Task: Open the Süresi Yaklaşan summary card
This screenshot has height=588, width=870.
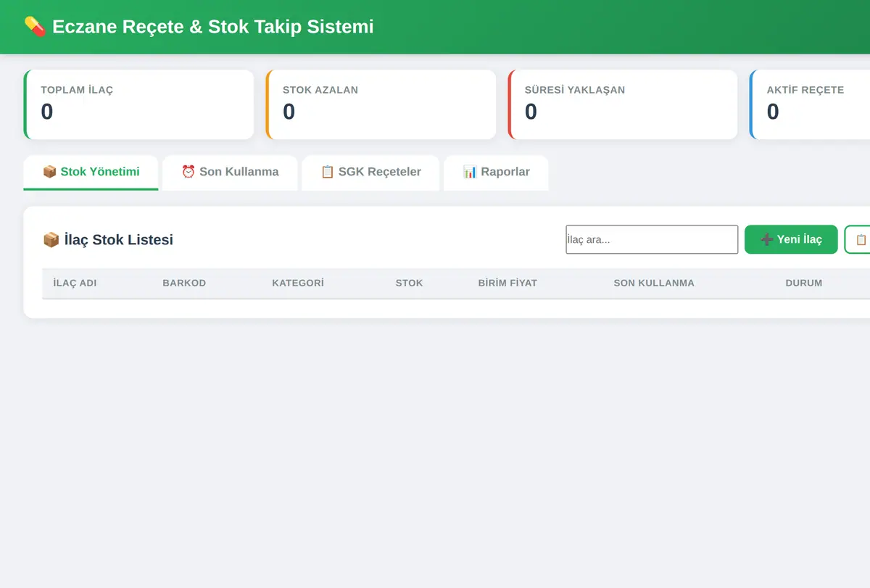Action: (x=623, y=104)
